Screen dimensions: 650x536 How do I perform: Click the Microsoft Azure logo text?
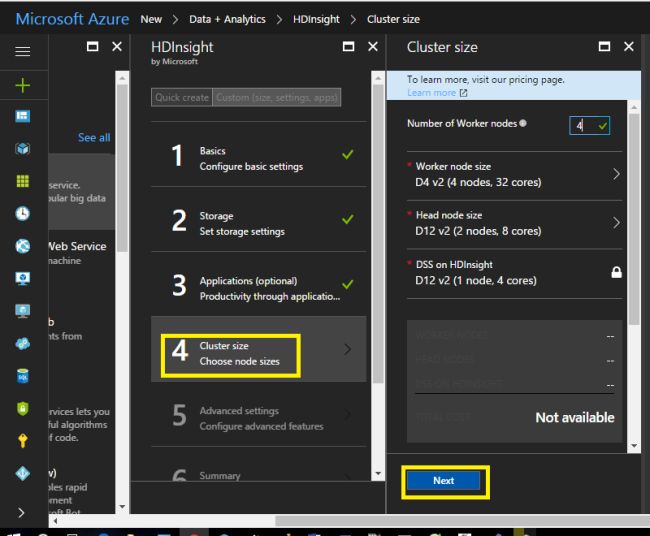[72, 19]
